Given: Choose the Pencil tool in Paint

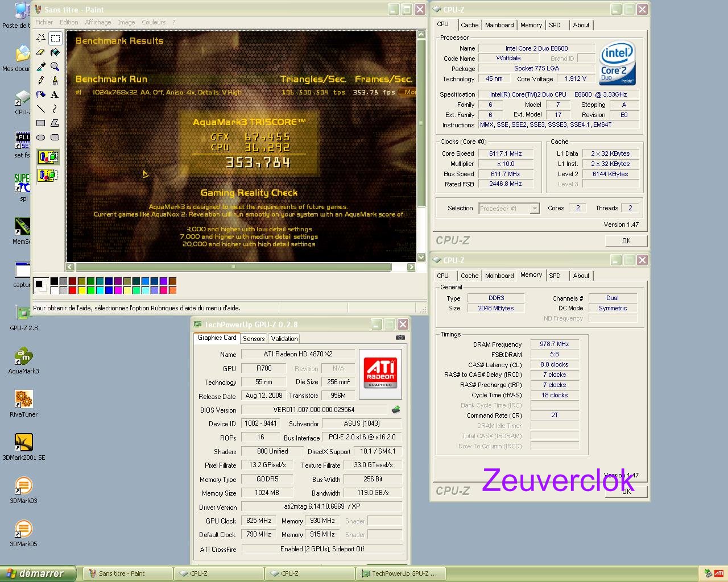Looking at the screenshot, I should click(x=41, y=81).
